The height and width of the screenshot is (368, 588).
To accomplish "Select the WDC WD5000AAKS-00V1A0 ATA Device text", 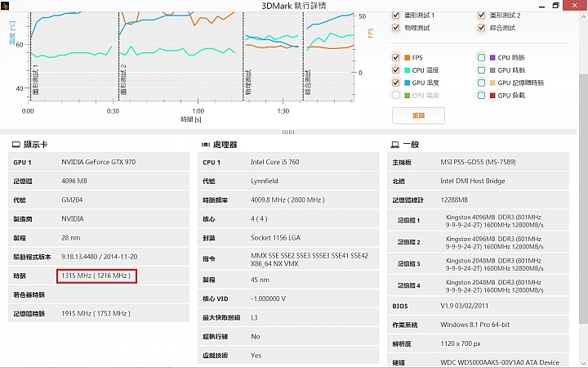I will pos(500,362).
